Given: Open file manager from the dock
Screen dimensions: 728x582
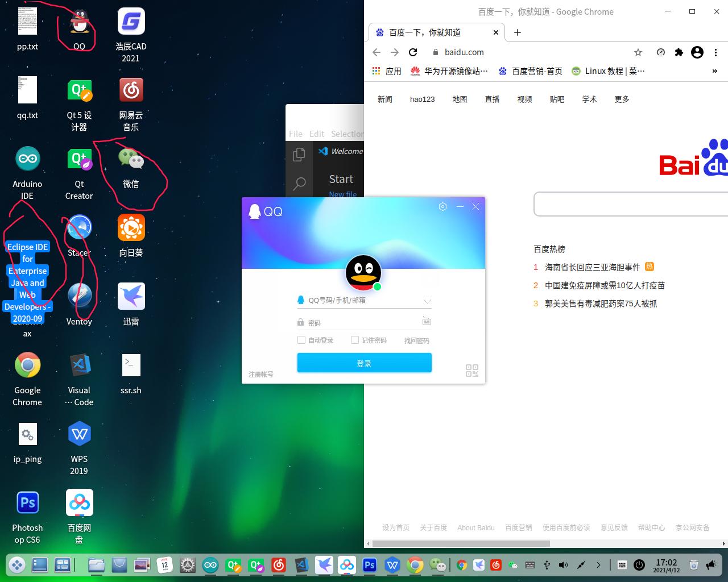Looking at the screenshot, I should (97, 565).
